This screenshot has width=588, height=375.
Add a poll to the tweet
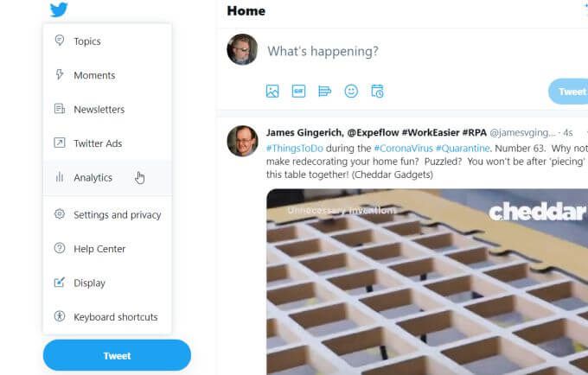click(x=325, y=91)
